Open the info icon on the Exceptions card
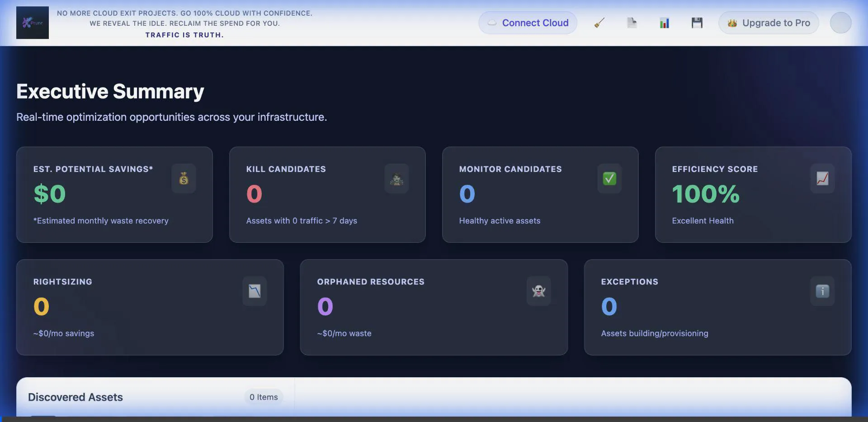 tap(822, 291)
